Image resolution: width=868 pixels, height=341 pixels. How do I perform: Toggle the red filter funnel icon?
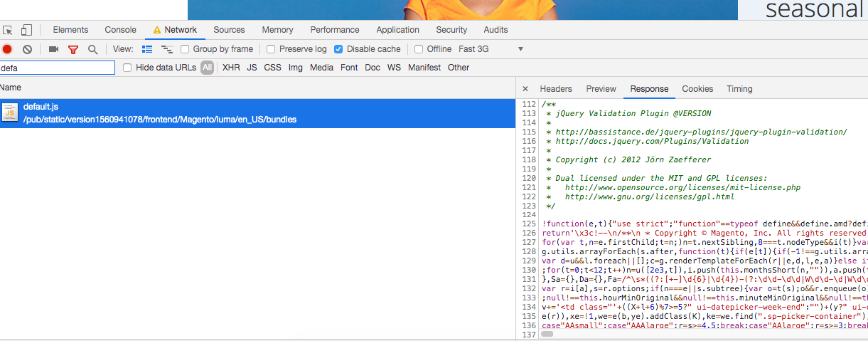[x=73, y=49]
